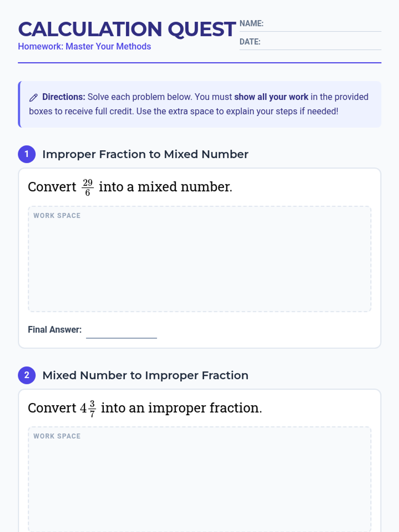The width and height of the screenshot is (399, 532).
Task: Click the bold 'show all your work' text
Action: 271,97
